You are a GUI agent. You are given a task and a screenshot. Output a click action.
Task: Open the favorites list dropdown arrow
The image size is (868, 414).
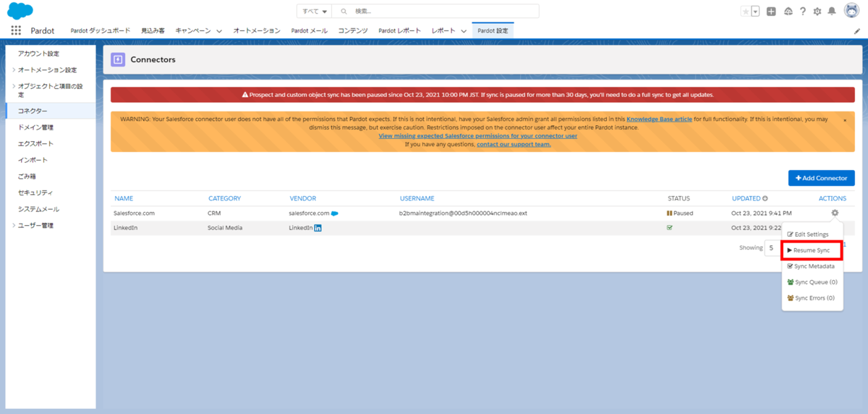tap(755, 11)
